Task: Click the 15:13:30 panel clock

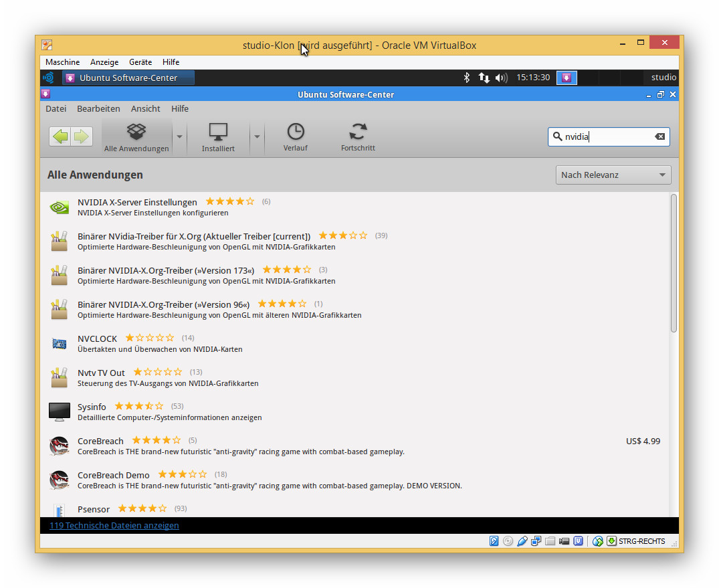Action: pyautogui.click(x=533, y=78)
